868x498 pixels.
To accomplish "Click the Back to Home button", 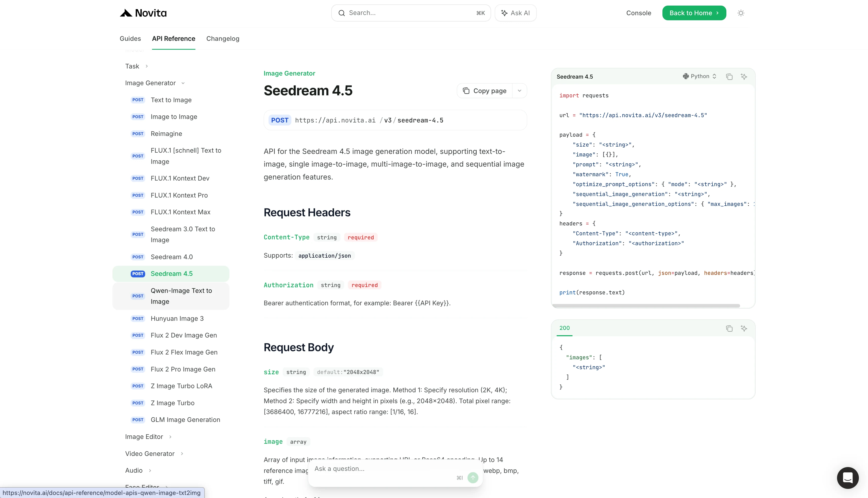I will pos(694,13).
